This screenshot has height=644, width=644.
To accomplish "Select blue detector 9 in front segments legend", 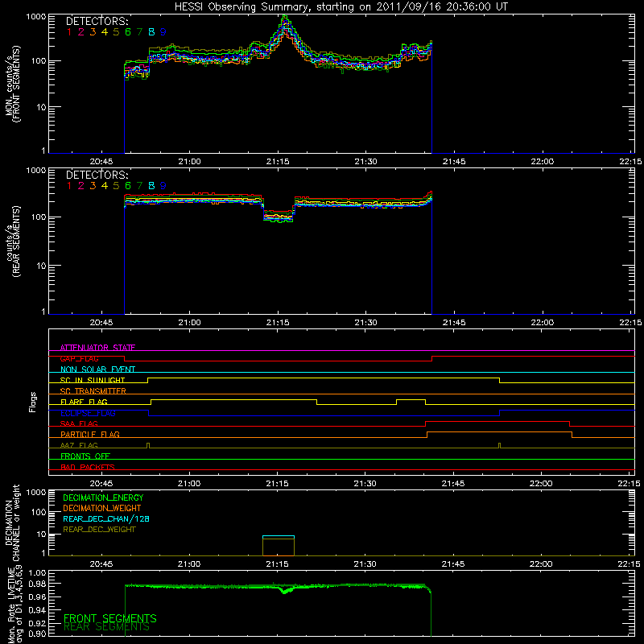I will [x=163, y=32].
